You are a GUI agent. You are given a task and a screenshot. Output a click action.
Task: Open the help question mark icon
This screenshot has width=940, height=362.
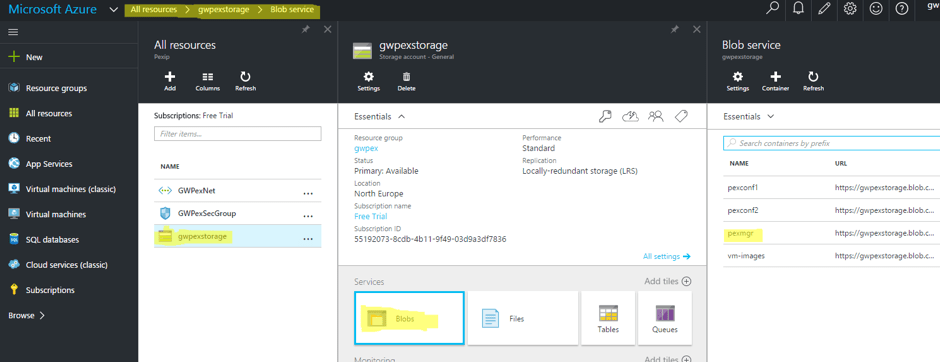click(x=901, y=9)
